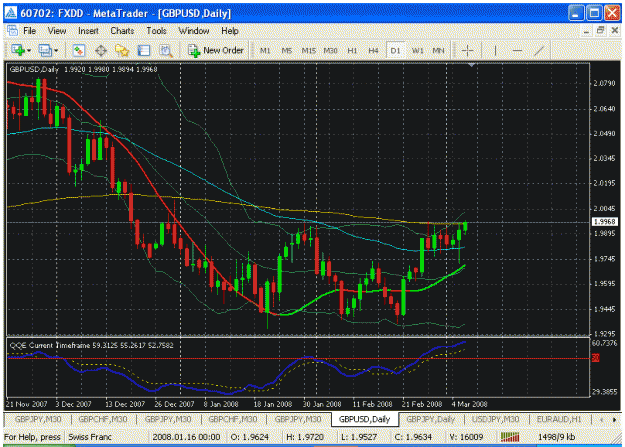Switch to the GBPJPY,Daily chart tab
This screenshot has height=447, width=625.
tap(430, 419)
